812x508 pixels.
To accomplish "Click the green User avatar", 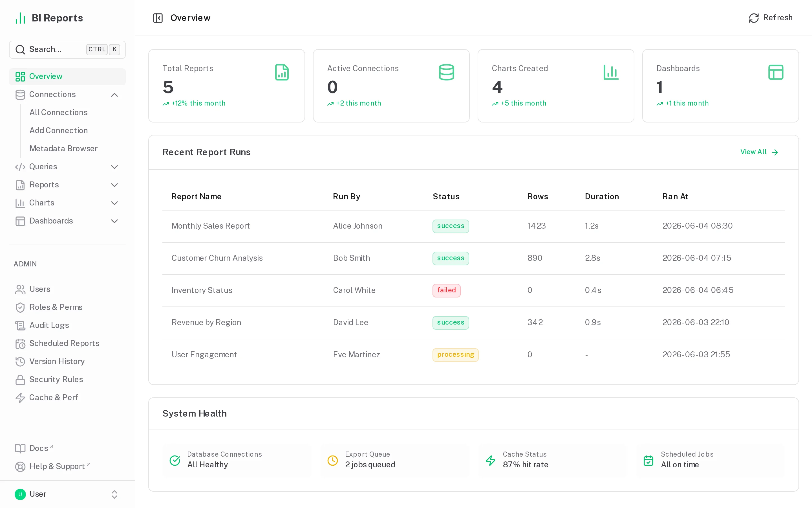I will [20, 494].
